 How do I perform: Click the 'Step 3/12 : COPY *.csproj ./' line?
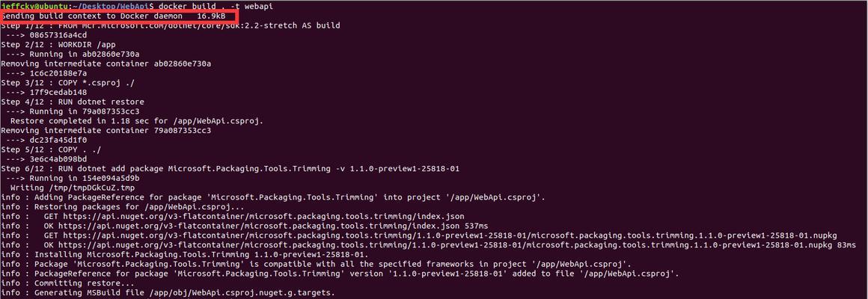(x=67, y=83)
